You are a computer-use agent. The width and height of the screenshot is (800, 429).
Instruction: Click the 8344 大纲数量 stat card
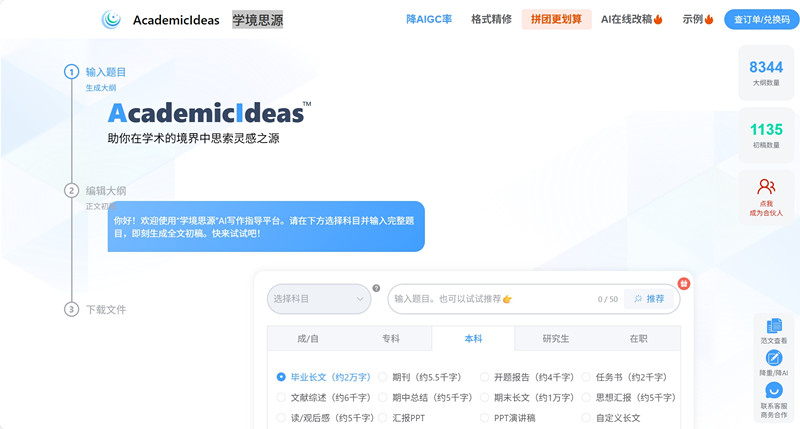coord(766,73)
